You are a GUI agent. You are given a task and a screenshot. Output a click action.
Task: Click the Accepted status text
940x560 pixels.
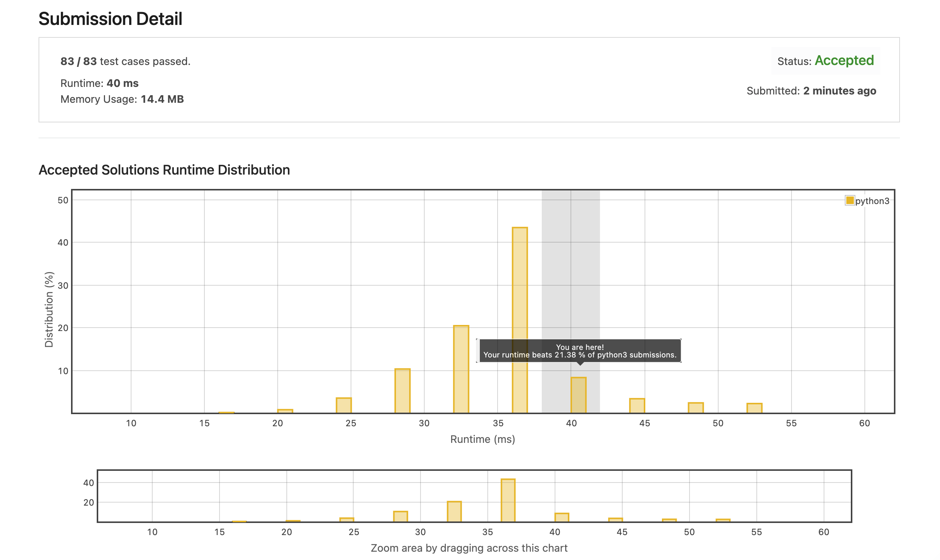tap(844, 60)
